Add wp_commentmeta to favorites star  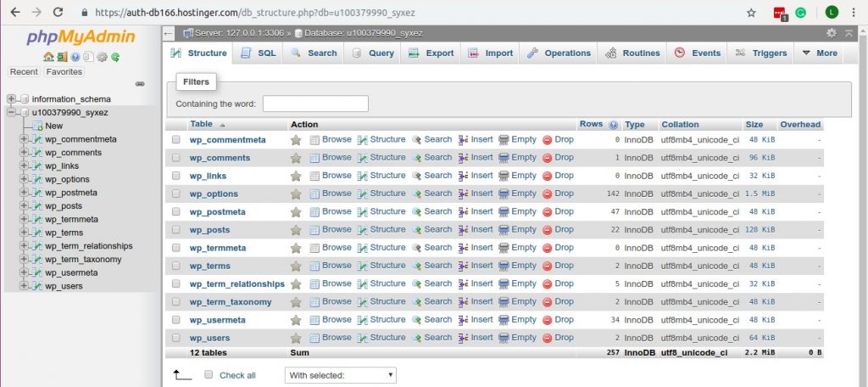coord(296,140)
